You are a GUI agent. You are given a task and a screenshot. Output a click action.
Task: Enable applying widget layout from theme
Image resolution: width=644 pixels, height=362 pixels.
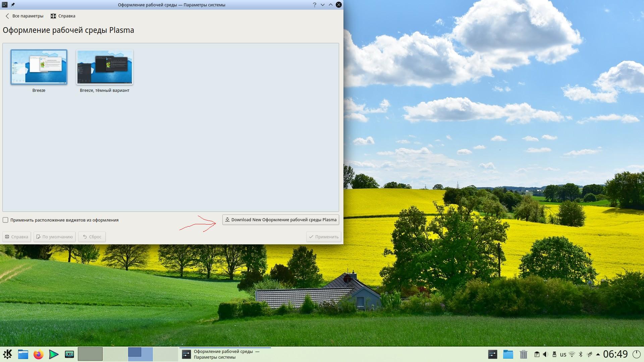tap(6, 220)
